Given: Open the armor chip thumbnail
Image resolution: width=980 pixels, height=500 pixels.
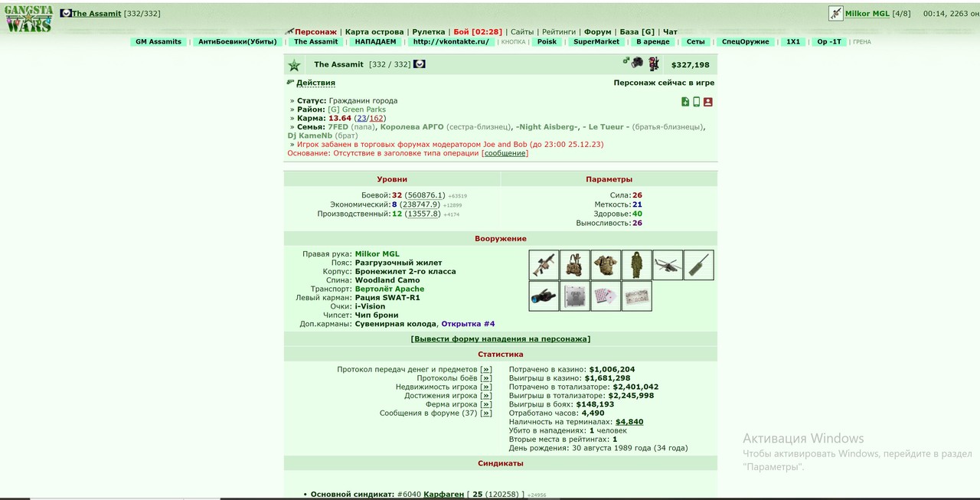Looking at the screenshot, I should tap(575, 296).
